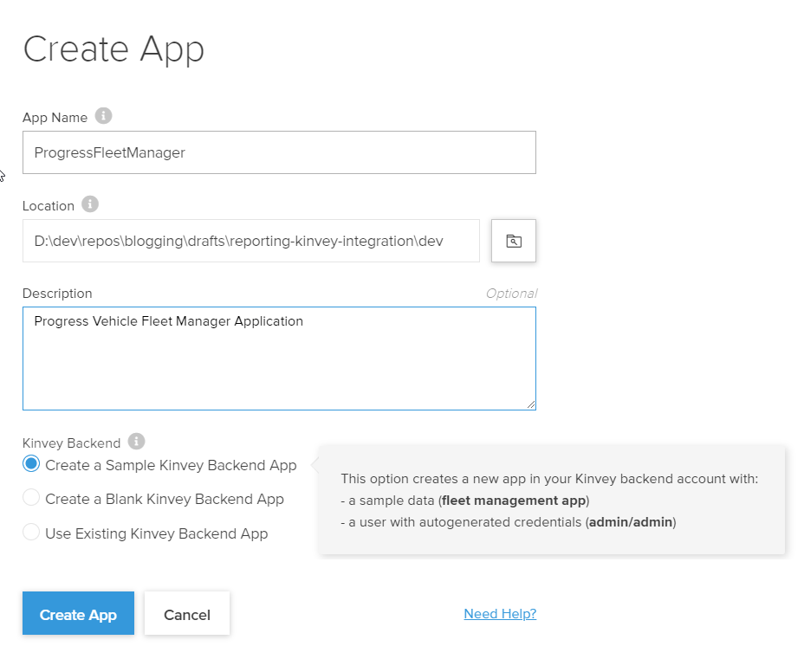Select Use Existing Kinvey Backend App
The width and height of the screenshot is (804, 672).
click(x=31, y=532)
